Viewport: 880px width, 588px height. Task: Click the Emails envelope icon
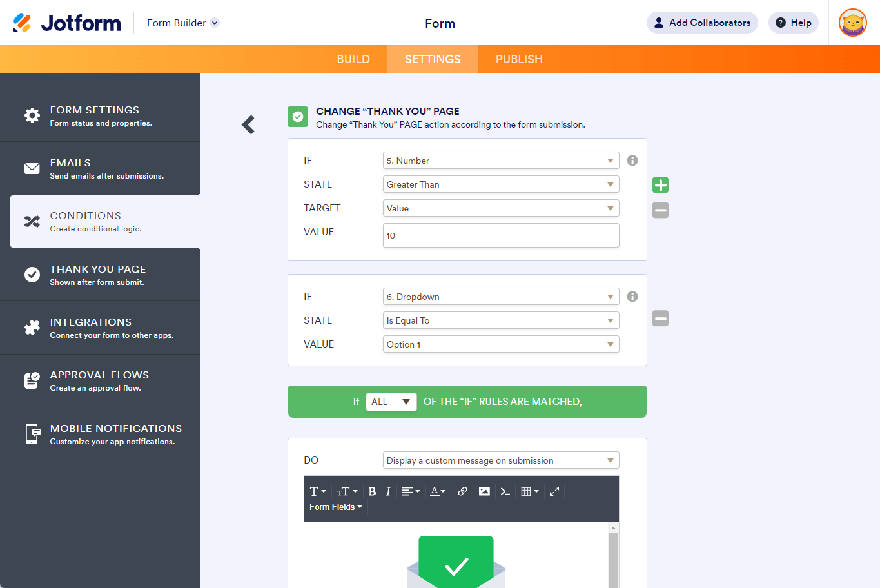32,168
